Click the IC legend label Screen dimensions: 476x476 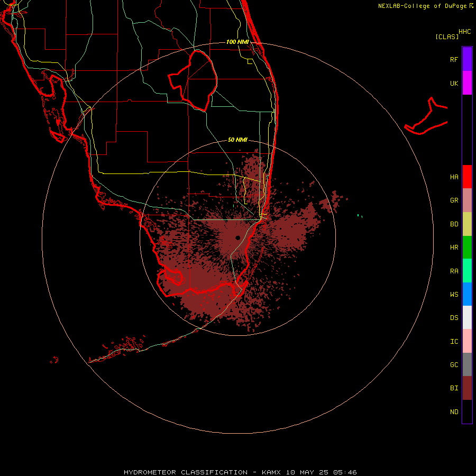coord(454,342)
